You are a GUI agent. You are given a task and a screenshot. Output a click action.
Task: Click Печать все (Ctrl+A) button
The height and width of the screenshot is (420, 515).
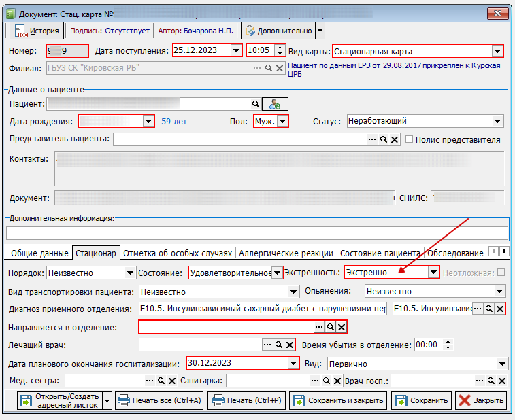(x=159, y=401)
